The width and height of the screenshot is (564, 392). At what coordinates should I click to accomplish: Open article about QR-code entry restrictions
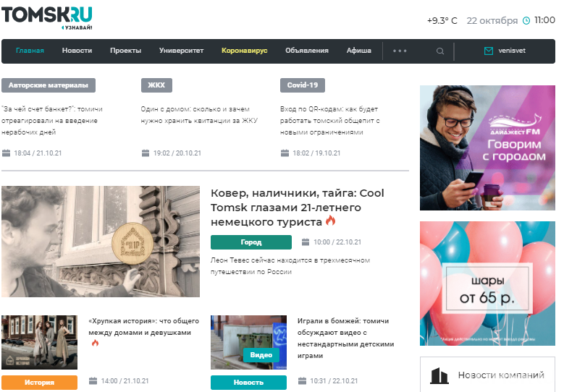(330, 120)
